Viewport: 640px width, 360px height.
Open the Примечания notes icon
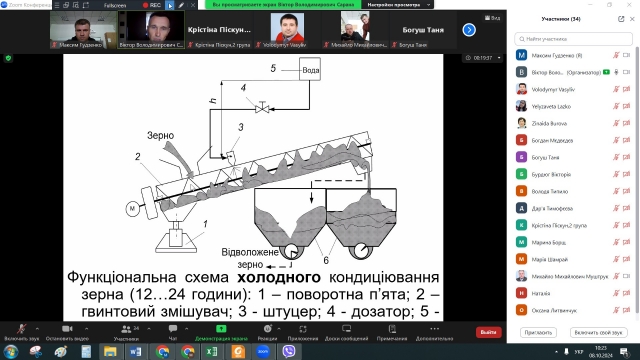[392, 329]
